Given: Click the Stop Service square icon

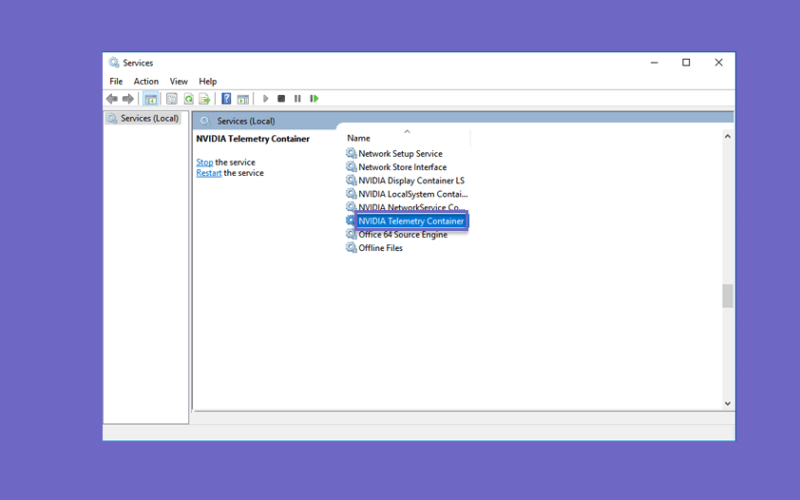Looking at the screenshot, I should point(281,98).
